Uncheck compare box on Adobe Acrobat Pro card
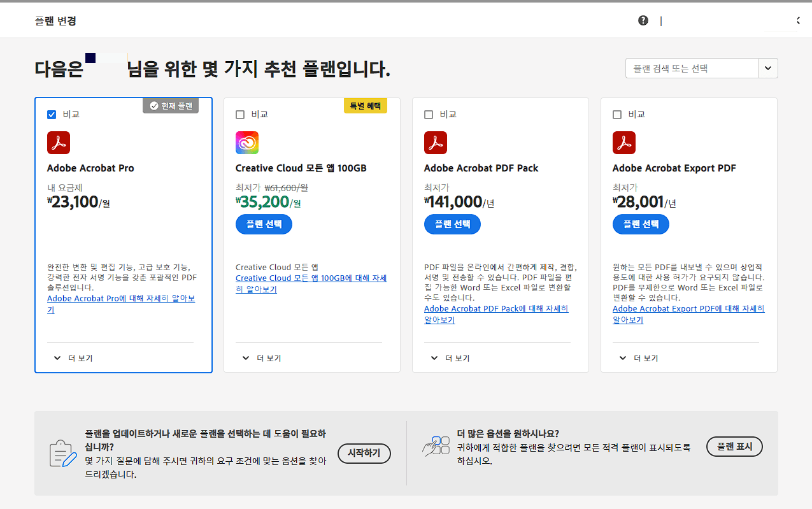This screenshot has width=812, height=509. 52,115
